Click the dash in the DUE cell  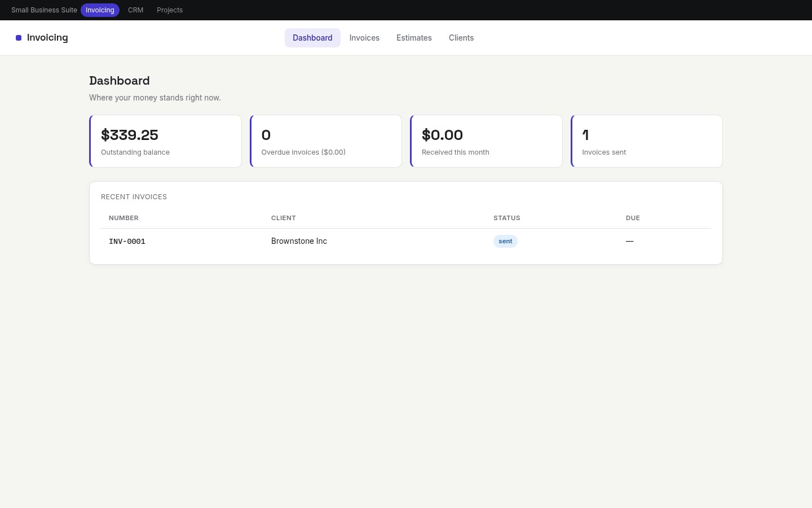[x=630, y=241]
